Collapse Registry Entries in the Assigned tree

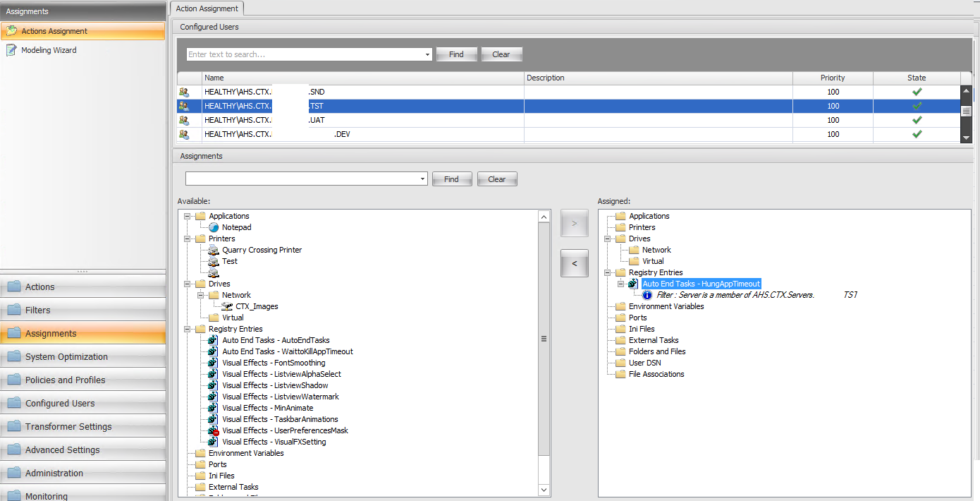[x=608, y=272]
